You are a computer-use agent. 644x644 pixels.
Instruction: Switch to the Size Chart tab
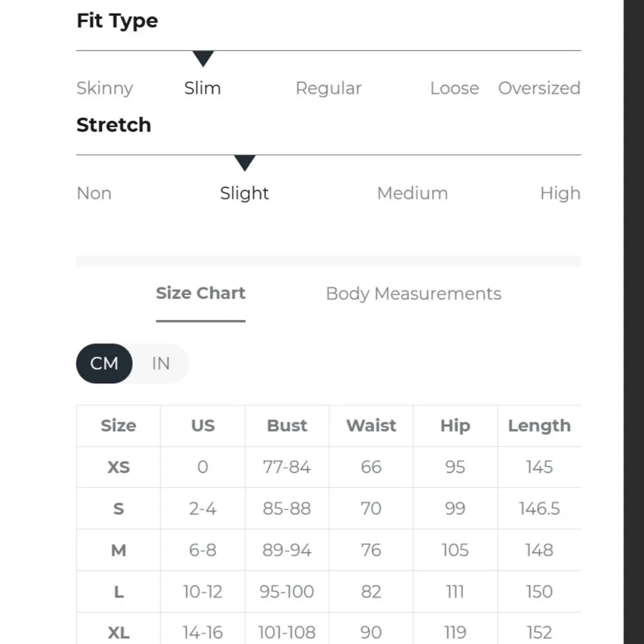point(200,294)
